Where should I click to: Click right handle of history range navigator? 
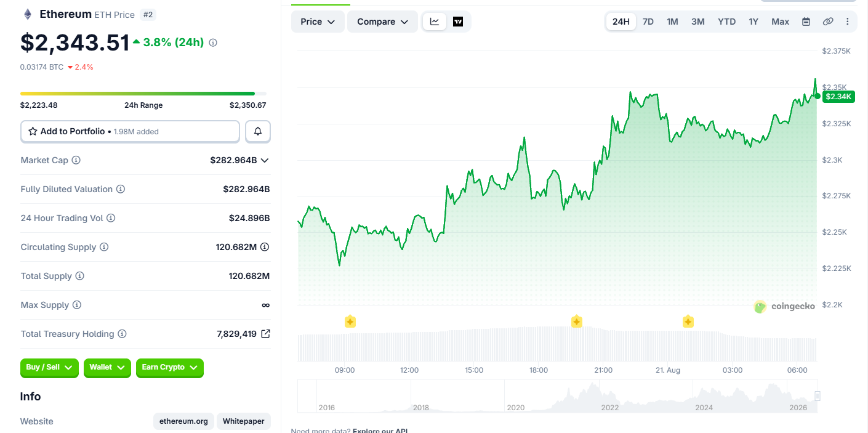point(818,395)
